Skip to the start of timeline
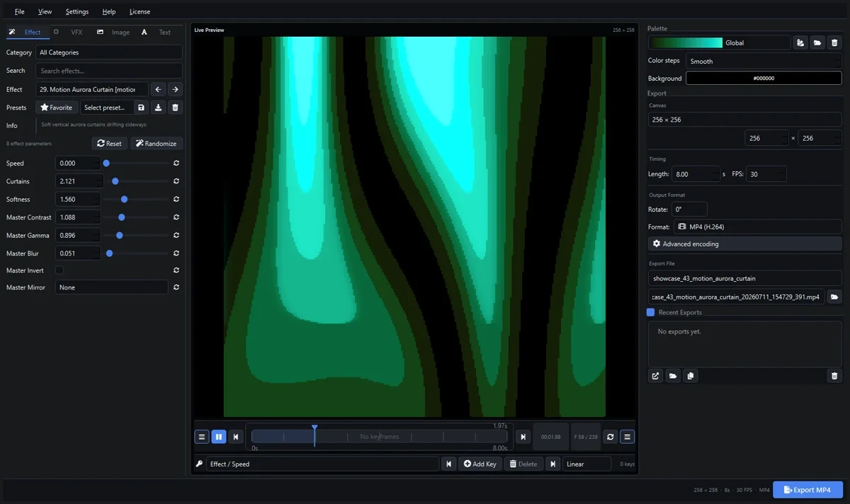The width and height of the screenshot is (850, 504). pos(236,437)
